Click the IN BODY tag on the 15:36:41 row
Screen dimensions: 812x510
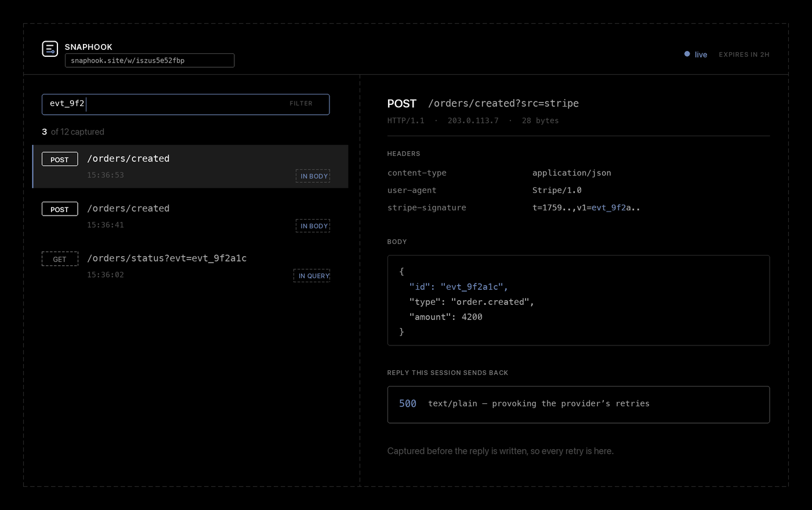(313, 226)
